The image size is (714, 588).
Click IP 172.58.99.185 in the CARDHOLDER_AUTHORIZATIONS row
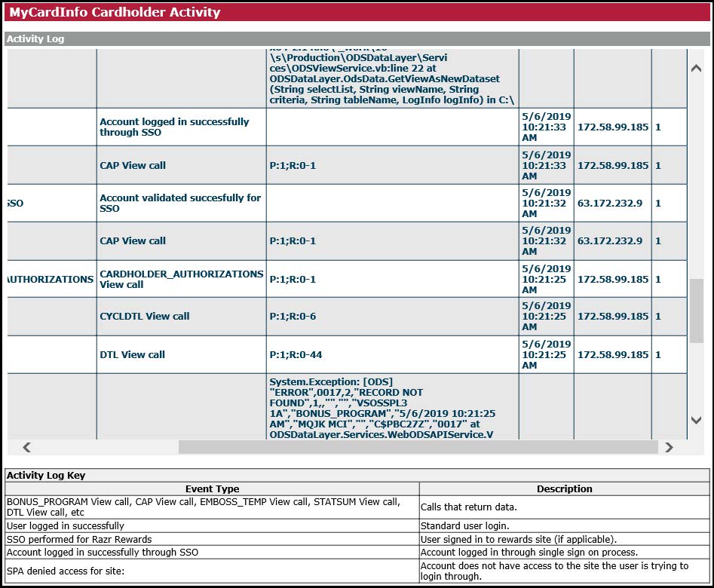coord(613,279)
